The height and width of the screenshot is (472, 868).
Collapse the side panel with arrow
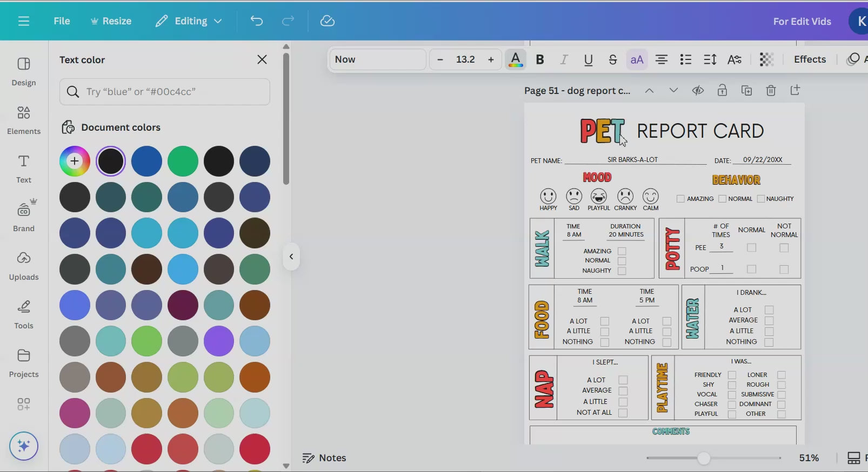(291, 257)
